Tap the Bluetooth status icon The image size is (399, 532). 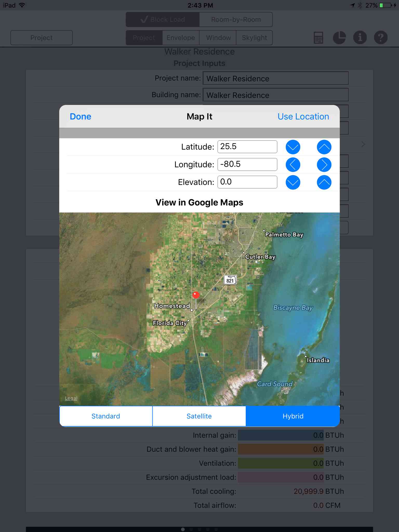(x=360, y=5)
